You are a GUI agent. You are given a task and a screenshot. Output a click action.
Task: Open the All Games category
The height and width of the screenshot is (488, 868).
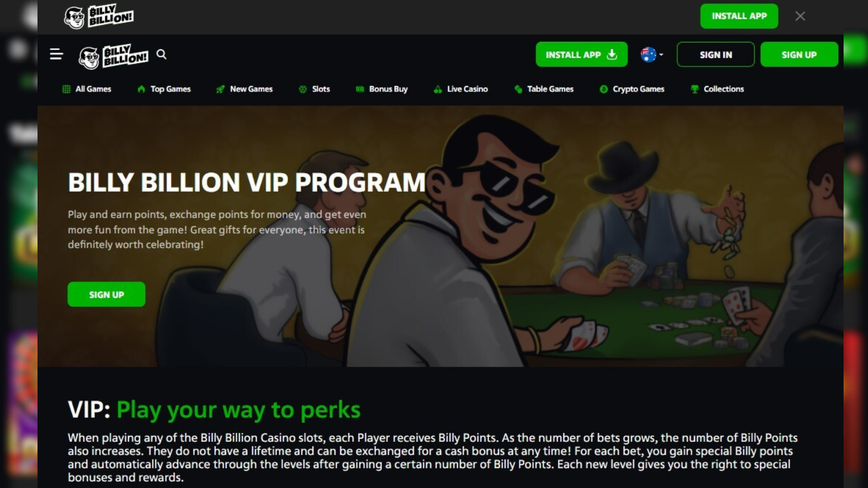pos(87,89)
